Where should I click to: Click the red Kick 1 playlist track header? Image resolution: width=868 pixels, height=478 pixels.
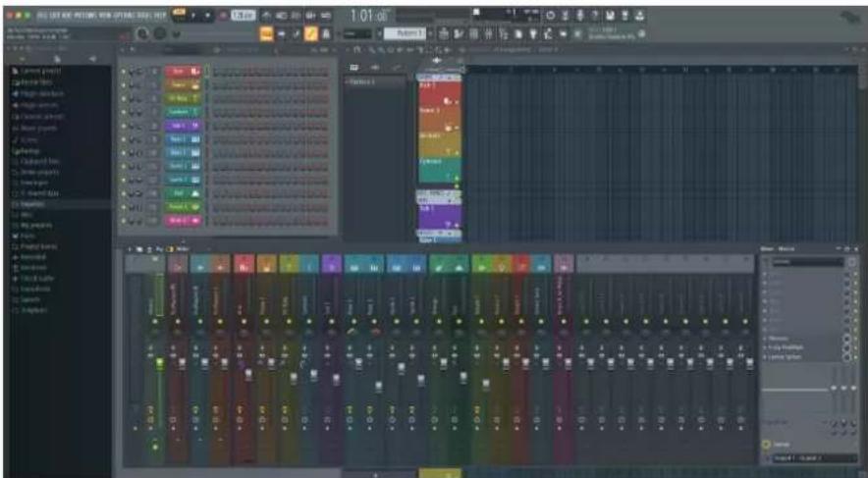(440, 93)
